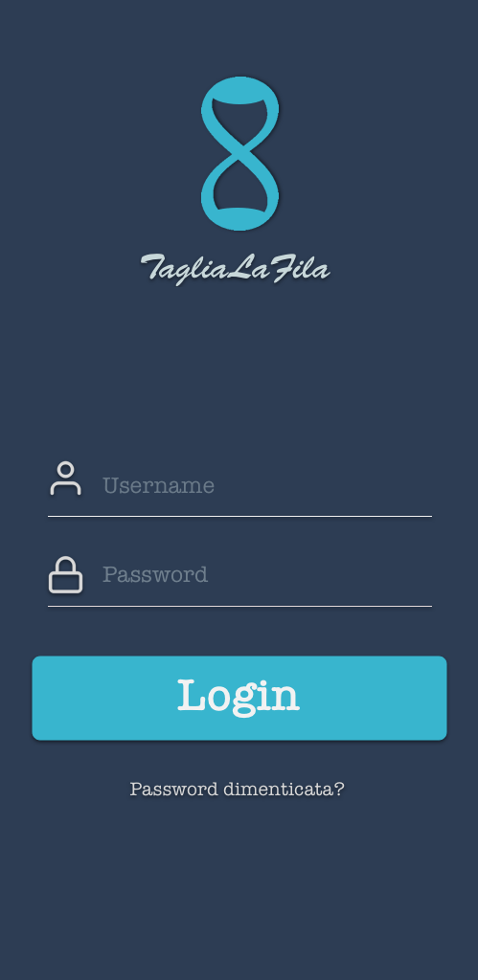Tap the shackle of the lock icon
The height and width of the screenshot is (980, 478).
(x=66, y=565)
